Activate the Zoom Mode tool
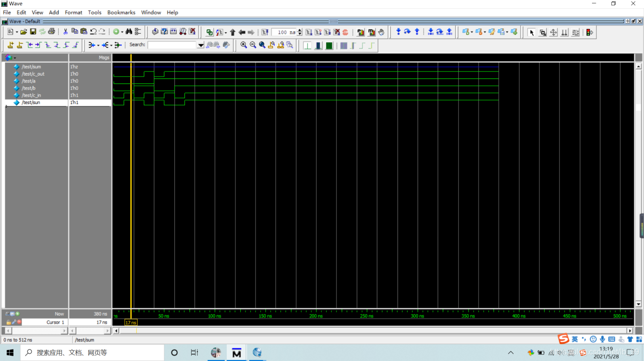The width and height of the screenshot is (644, 361). (542, 32)
